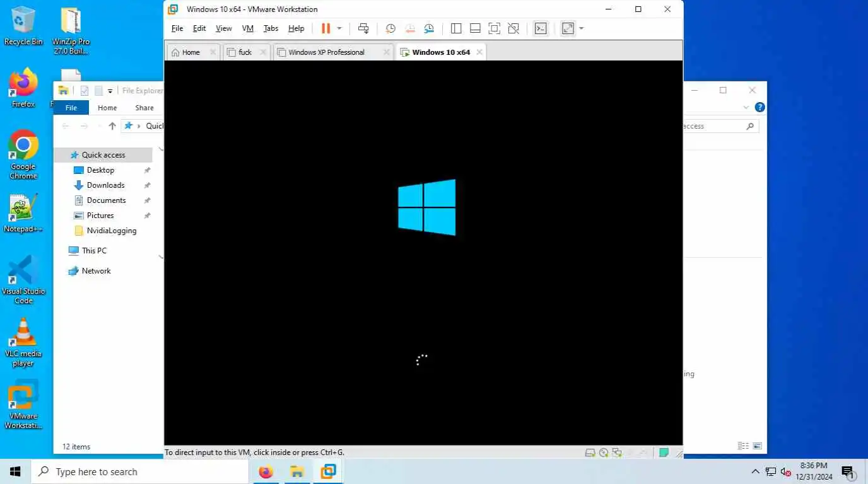Click the taskbar search box
Image resolution: width=868 pixels, height=484 pixels.
139,471
